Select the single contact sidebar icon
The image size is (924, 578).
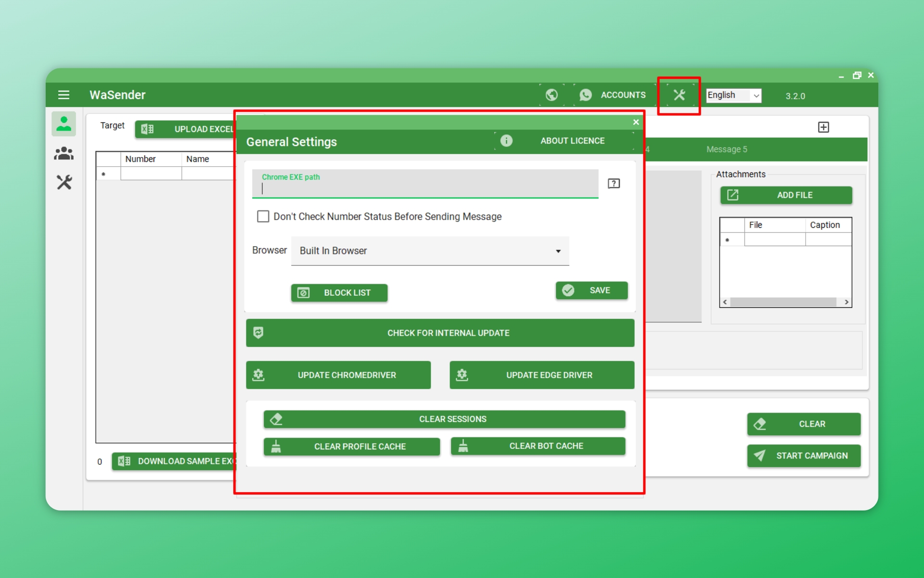click(x=64, y=124)
